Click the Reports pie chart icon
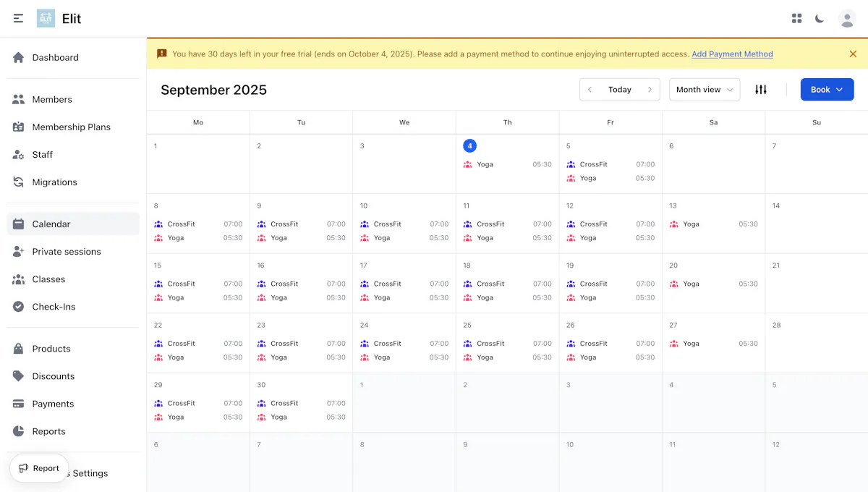Screen dimensions: 868x492 coord(19,431)
